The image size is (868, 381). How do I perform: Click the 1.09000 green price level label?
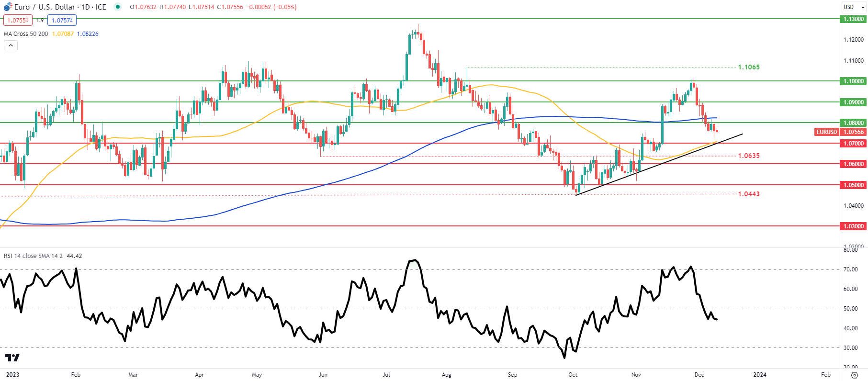[853, 102]
